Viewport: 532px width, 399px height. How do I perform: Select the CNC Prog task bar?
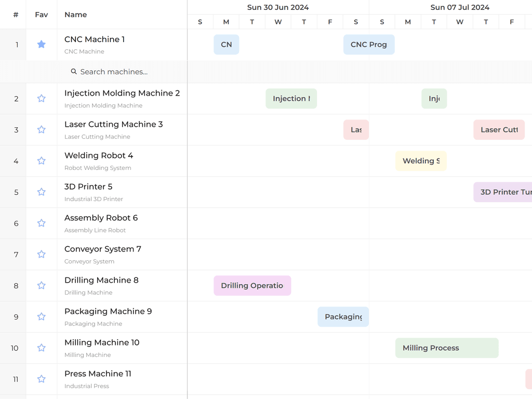pyautogui.click(x=369, y=44)
